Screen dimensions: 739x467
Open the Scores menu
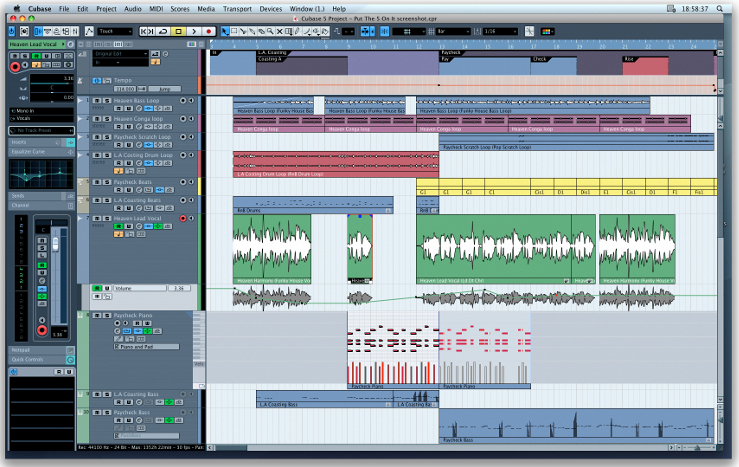[x=180, y=8]
